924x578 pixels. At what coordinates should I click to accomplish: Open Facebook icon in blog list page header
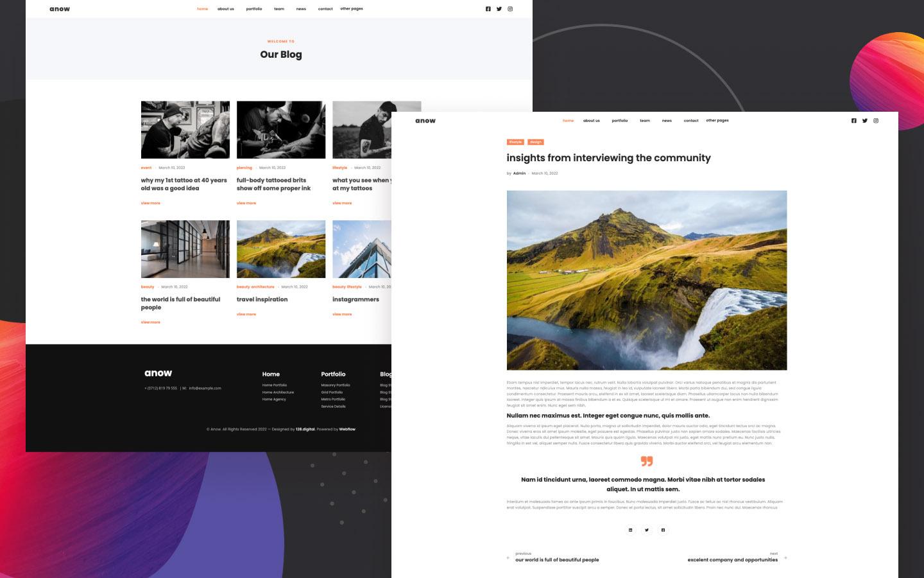(x=488, y=9)
